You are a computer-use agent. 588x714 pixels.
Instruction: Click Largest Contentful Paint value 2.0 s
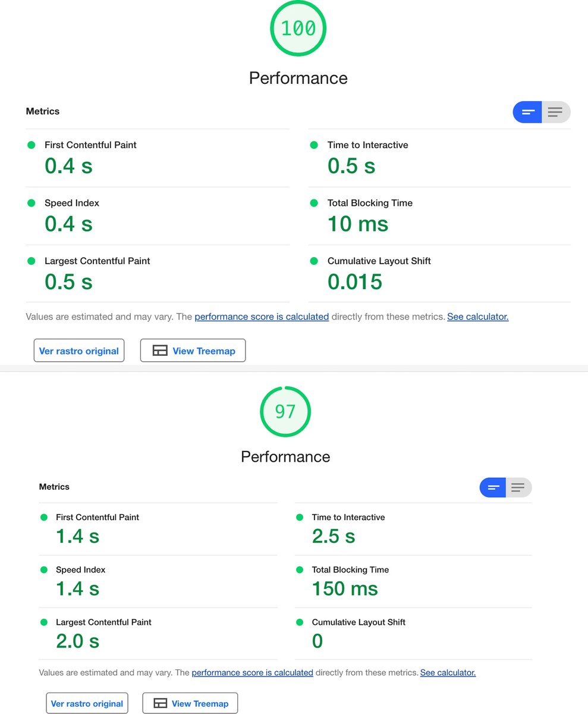click(x=78, y=641)
